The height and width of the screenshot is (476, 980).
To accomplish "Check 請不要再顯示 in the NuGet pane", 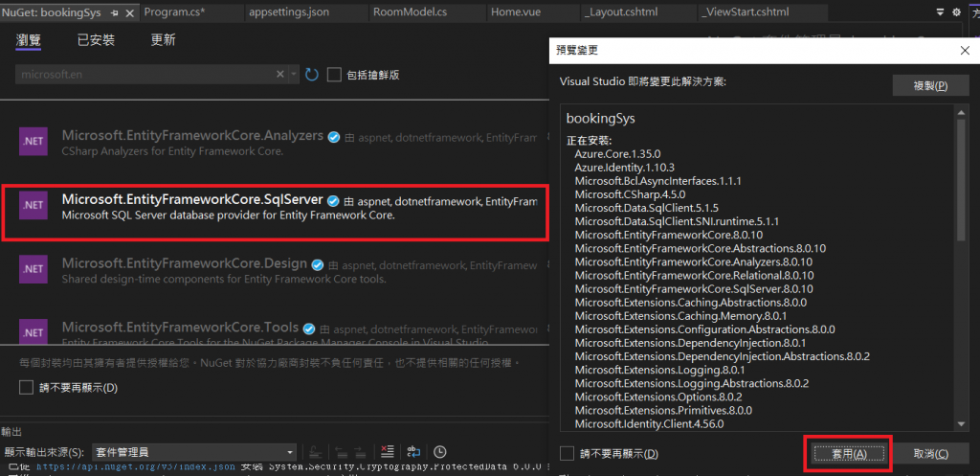I will click(26, 388).
